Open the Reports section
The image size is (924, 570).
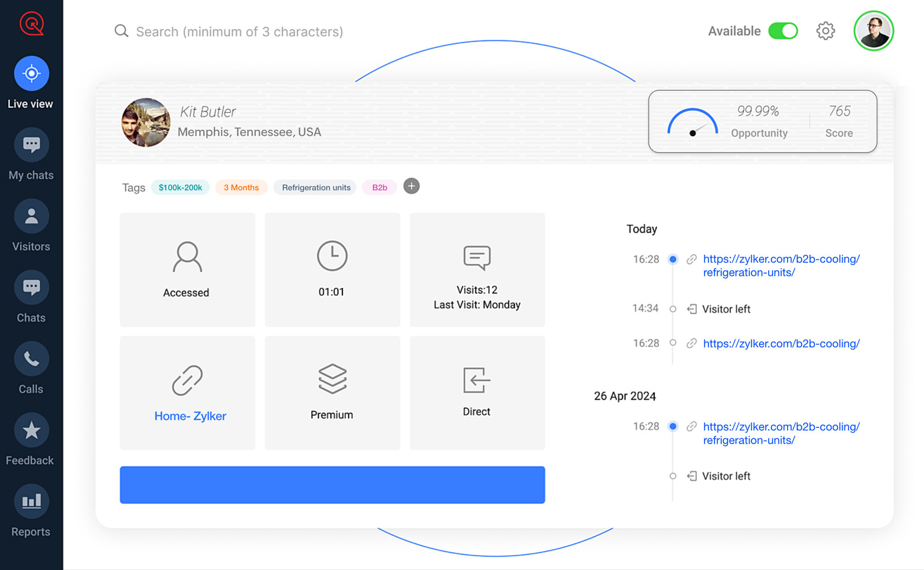pos(31,508)
